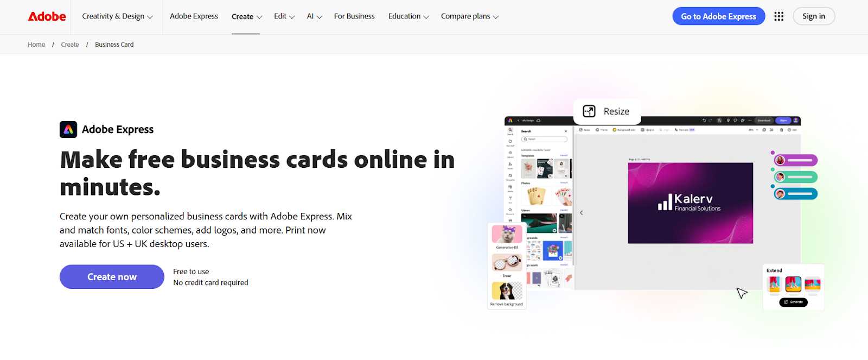Click the Create now button

click(x=112, y=277)
